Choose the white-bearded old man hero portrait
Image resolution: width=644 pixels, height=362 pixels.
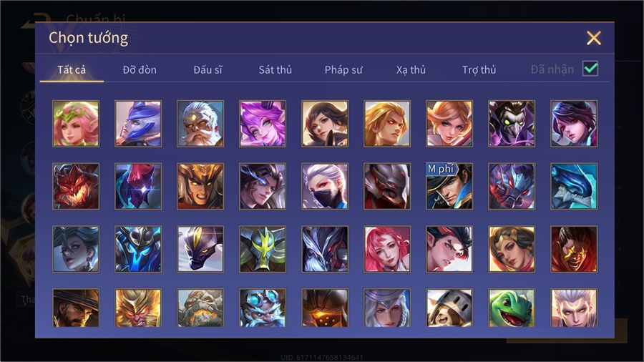[200, 124]
